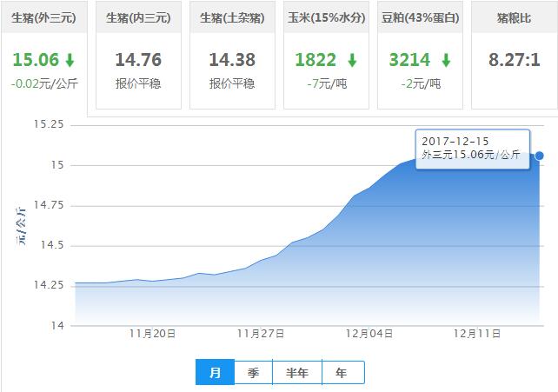Image resolution: width=558 pixels, height=392 pixels.
Task: Click the 11月20日 axis label
Action: click(x=152, y=334)
